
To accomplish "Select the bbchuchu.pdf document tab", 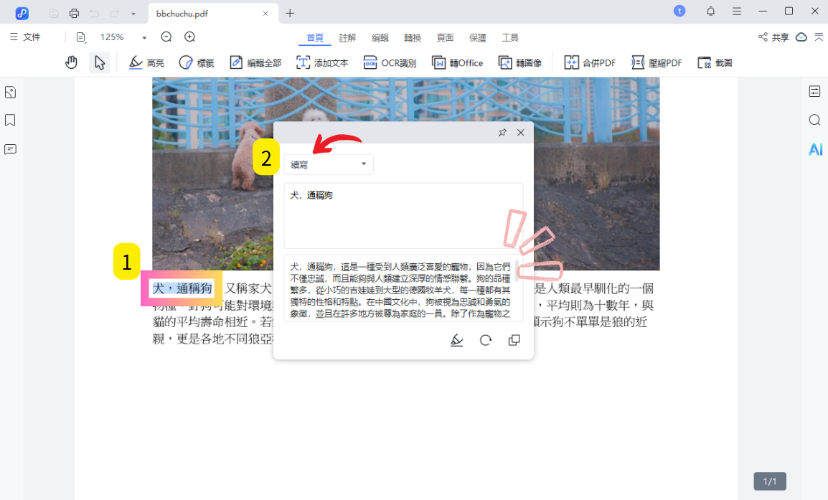I will tap(213, 13).
